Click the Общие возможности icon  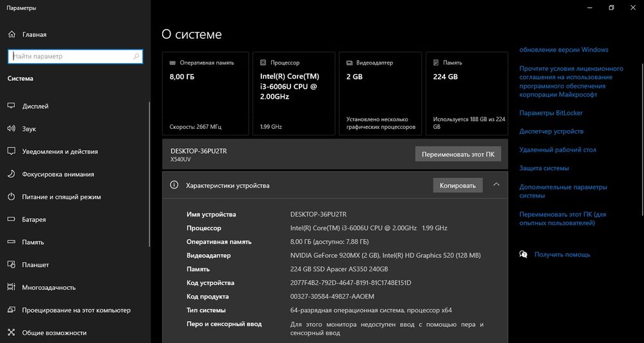tap(12, 333)
